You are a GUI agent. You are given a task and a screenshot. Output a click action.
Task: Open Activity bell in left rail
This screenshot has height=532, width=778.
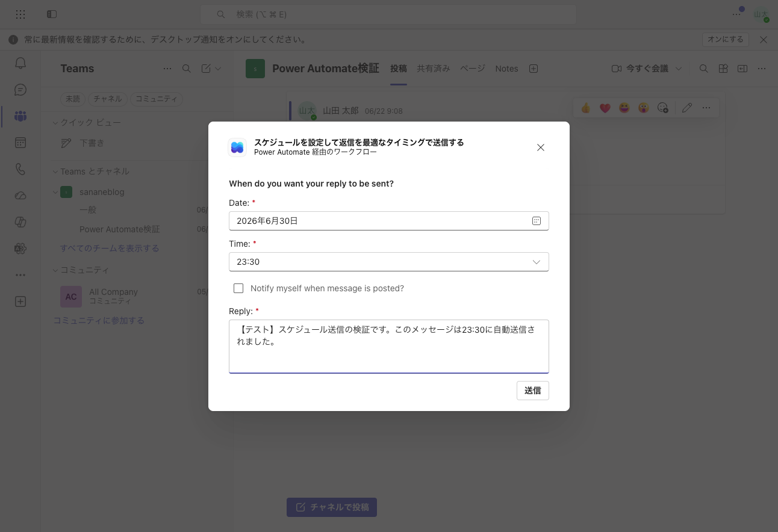coord(20,63)
